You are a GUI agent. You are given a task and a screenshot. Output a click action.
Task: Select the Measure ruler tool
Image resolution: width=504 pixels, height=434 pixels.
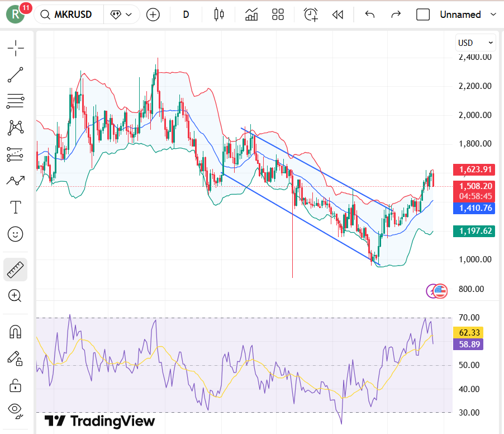tap(16, 269)
